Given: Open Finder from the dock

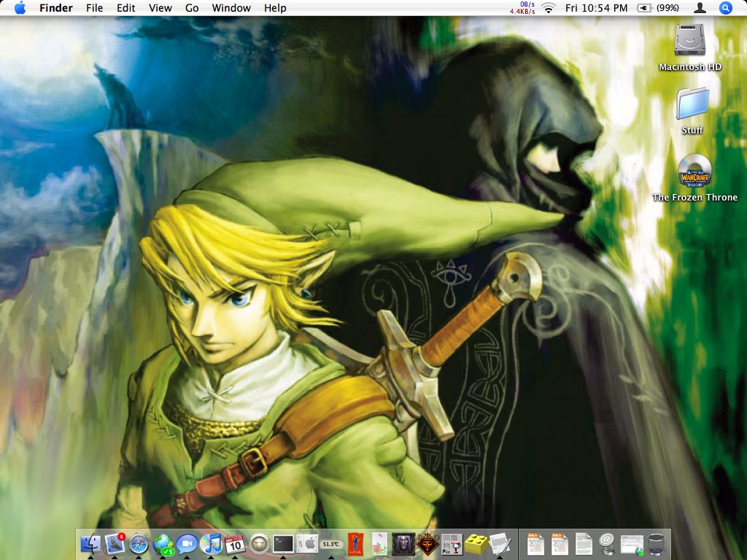Looking at the screenshot, I should [90, 544].
